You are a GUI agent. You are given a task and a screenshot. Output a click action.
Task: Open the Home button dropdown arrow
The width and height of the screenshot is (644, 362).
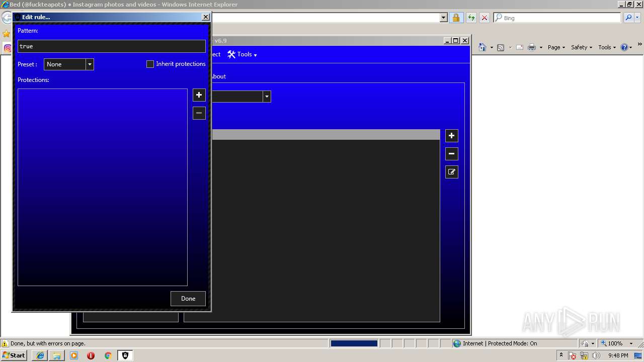click(492, 48)
